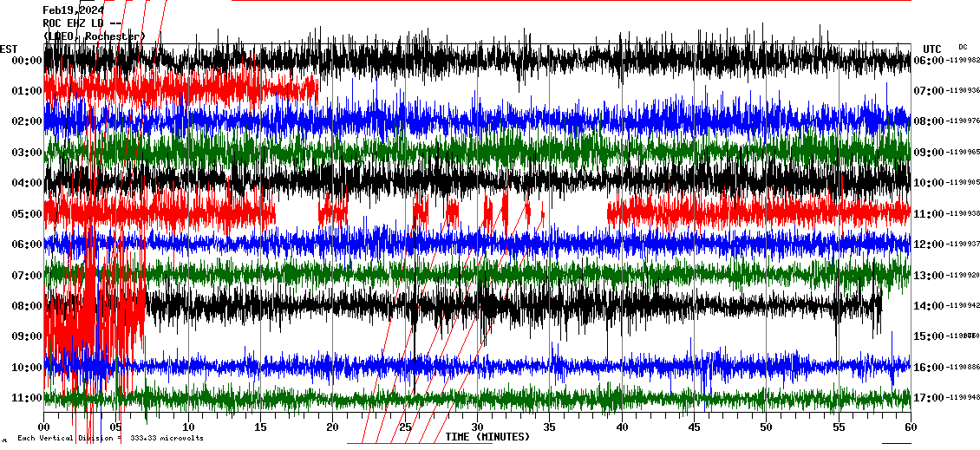This screenshot has height=450, width=980.
Task: Click the DC column heading
Action: click(963, 46)
